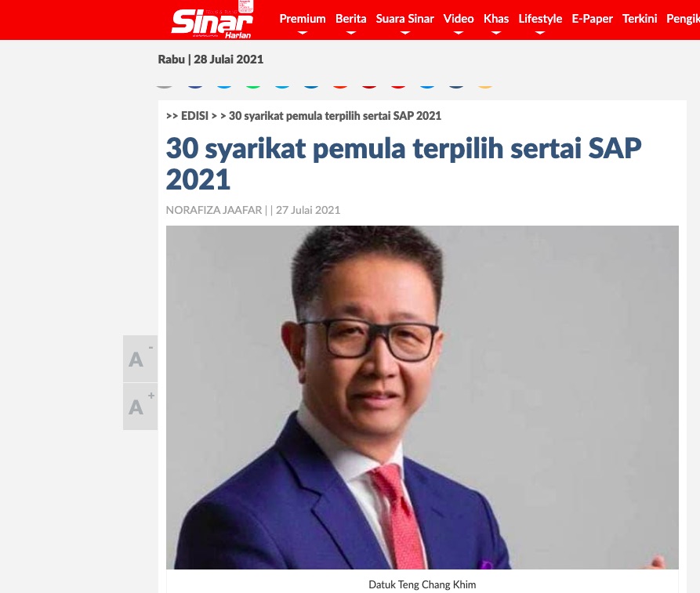Click the Sinar Harian logo
This screenshot has height=593, width=700.
(212, 22)
